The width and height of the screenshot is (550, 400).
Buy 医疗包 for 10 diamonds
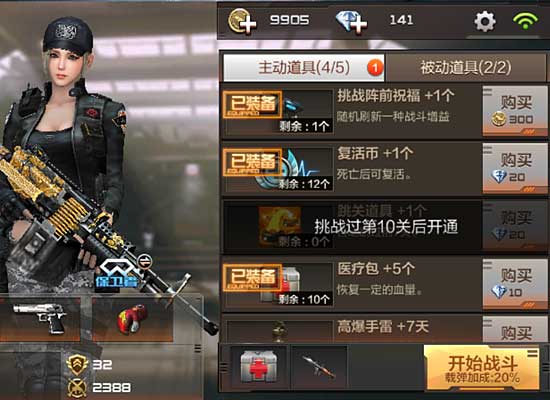(x=515, y=284)
